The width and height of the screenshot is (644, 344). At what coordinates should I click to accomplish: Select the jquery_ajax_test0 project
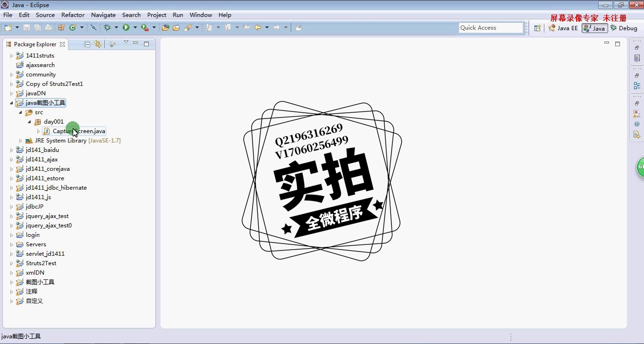coord(49,225)
